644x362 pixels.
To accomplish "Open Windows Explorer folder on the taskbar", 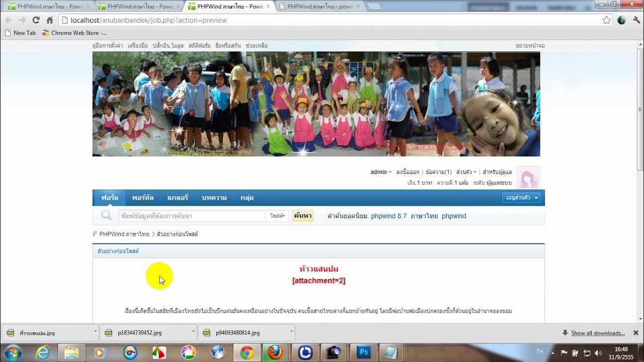I will pos(72,352).
